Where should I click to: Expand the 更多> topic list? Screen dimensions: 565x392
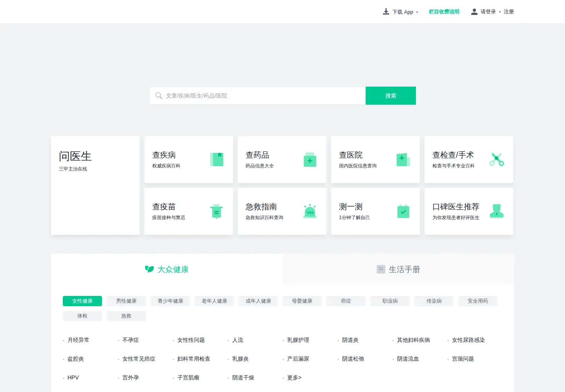pyautogui.click(x=294, y=377)
